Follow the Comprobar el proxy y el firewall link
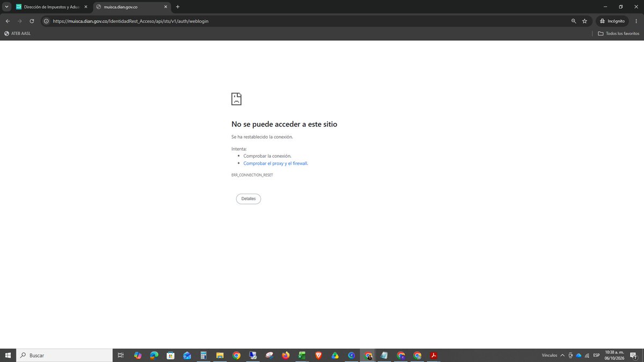The image size is (644, 362). tap(275, 163)
